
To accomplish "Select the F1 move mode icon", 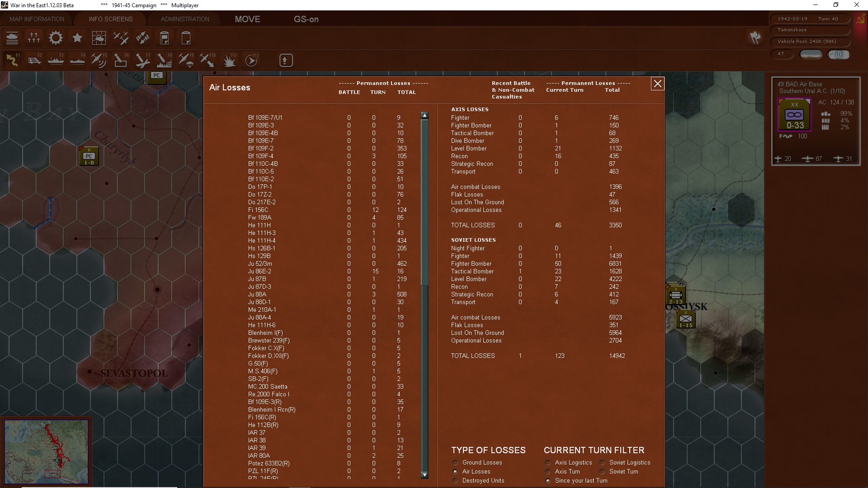I will 12,60.
